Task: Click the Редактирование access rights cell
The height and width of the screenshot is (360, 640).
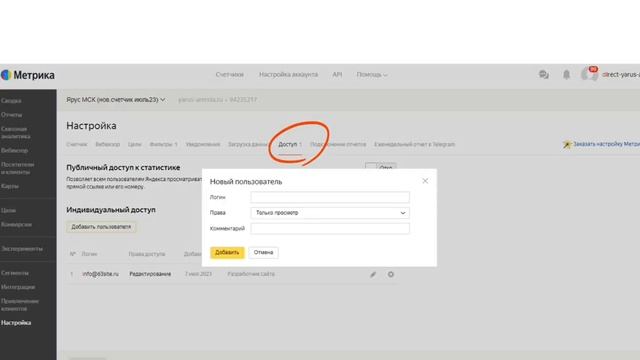Action: coord(150,274)
